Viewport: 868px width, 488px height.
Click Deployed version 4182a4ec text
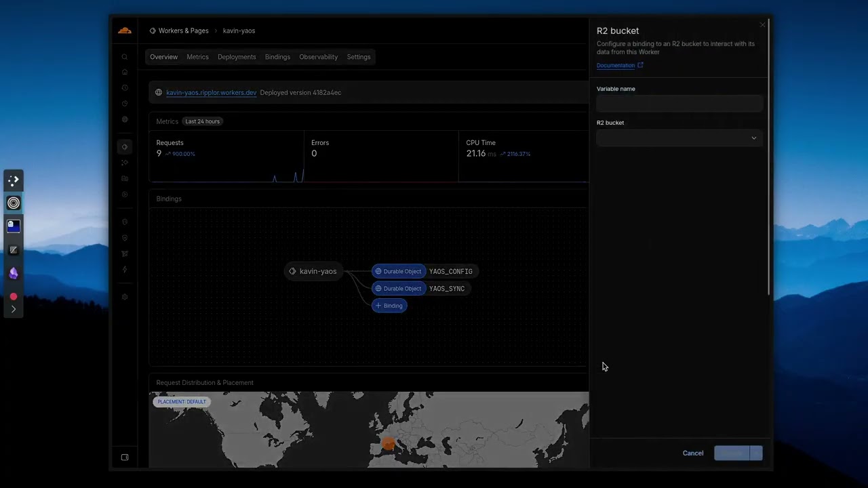pyautogui.click(x=300, y=92)
